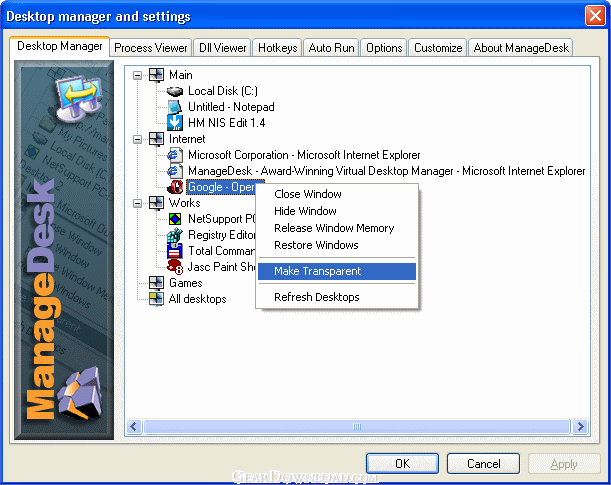Click the horizontal scrollbar right arrow

coord(580,427)
